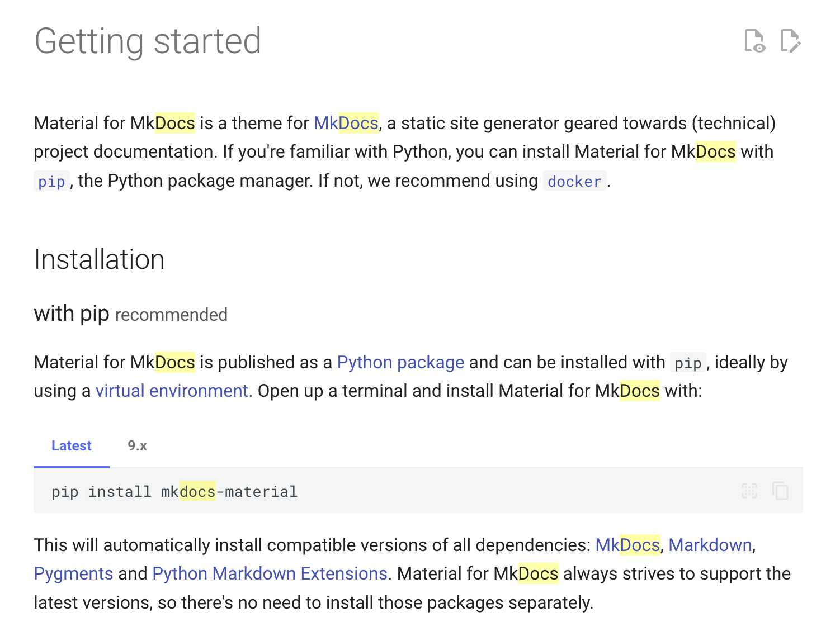Copy the pip install command to clipboard

[780, 491]
